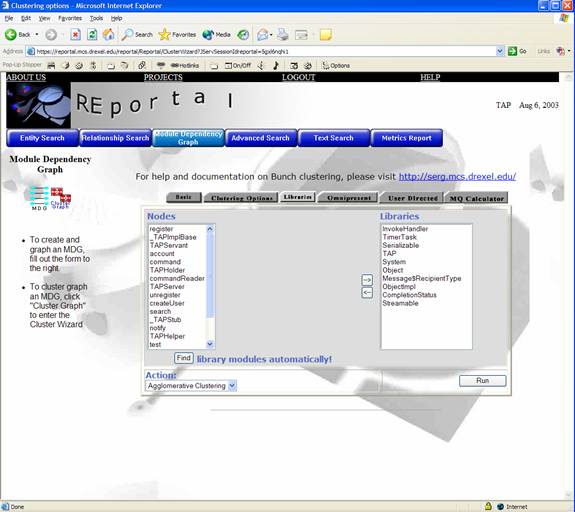Switch to the Omnipresent tab

click(348, 198)
